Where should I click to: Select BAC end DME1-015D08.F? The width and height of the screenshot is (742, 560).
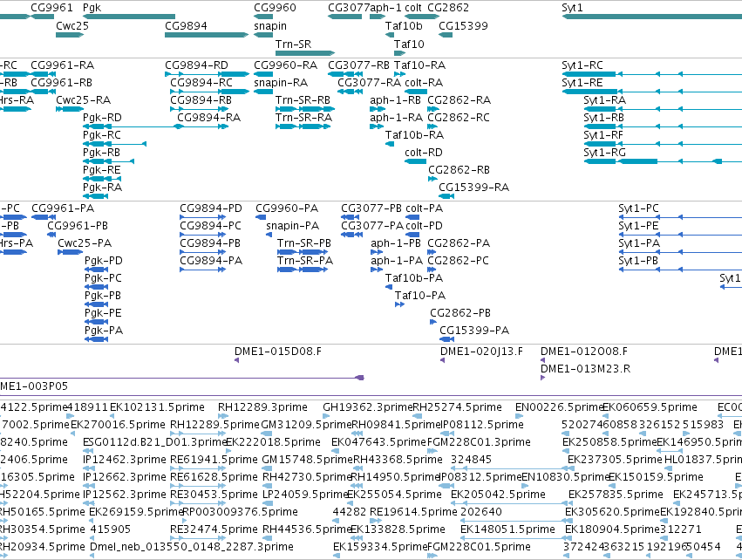click(x=278, y=352)
